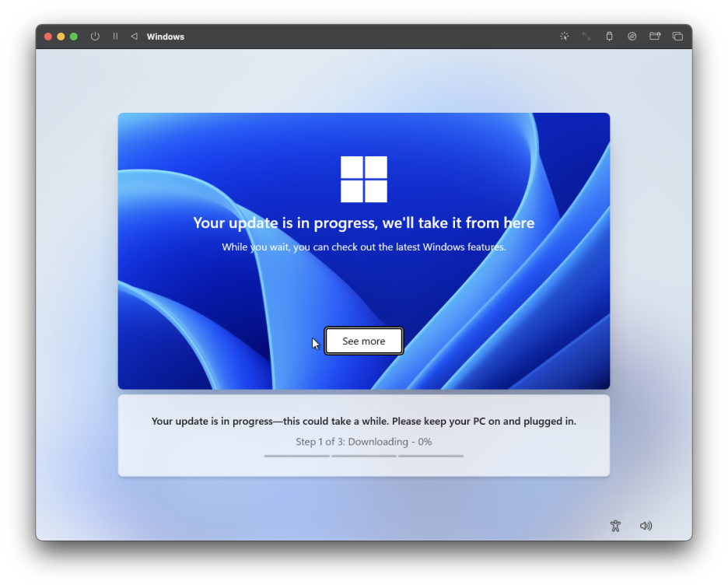
Task: Click the first progress bar segment
Action: 297,456
